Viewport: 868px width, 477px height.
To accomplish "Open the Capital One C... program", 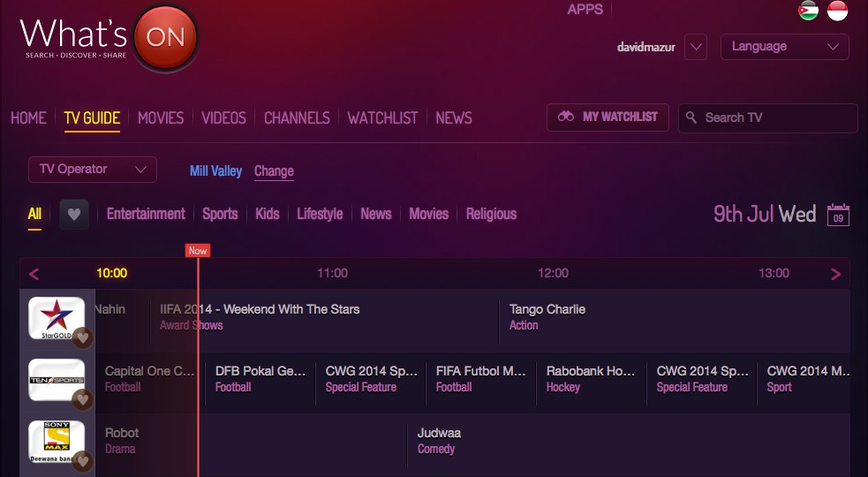I will tap(150, 371).
